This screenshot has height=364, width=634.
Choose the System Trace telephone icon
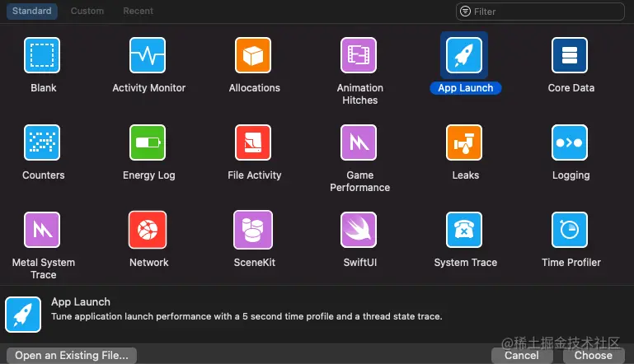464,230
